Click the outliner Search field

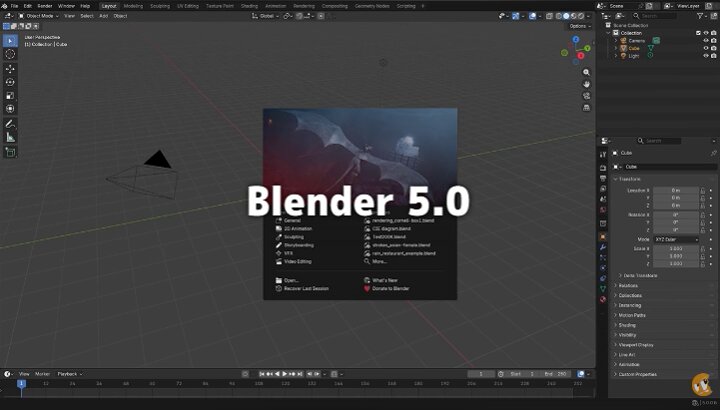[654, 16]
